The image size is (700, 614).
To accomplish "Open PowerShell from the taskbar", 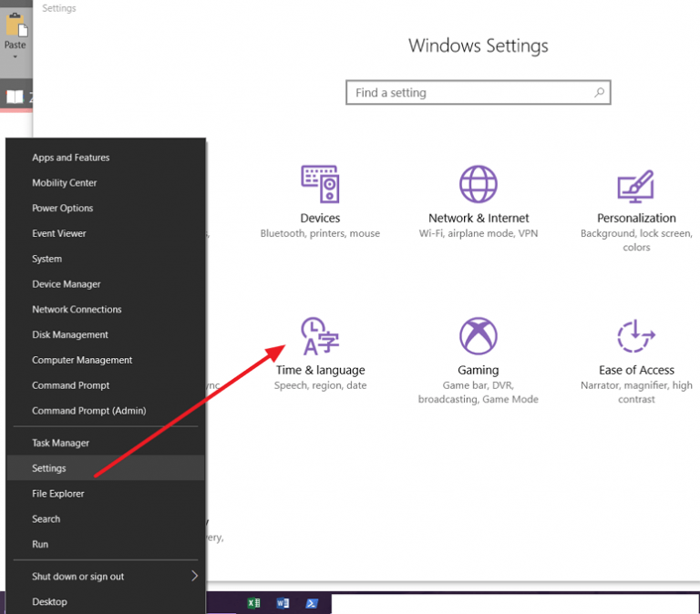I will pos(312,603).
